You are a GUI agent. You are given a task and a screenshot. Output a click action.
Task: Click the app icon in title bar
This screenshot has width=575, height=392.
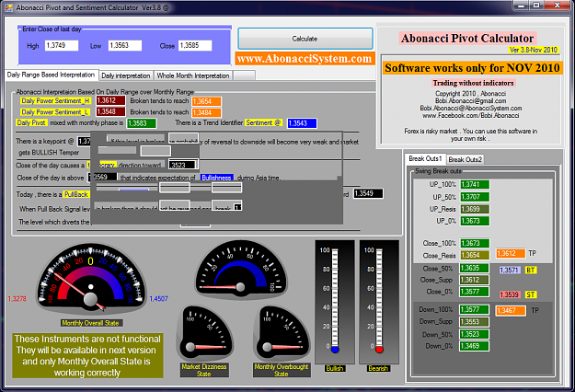[x=9, y=7]
